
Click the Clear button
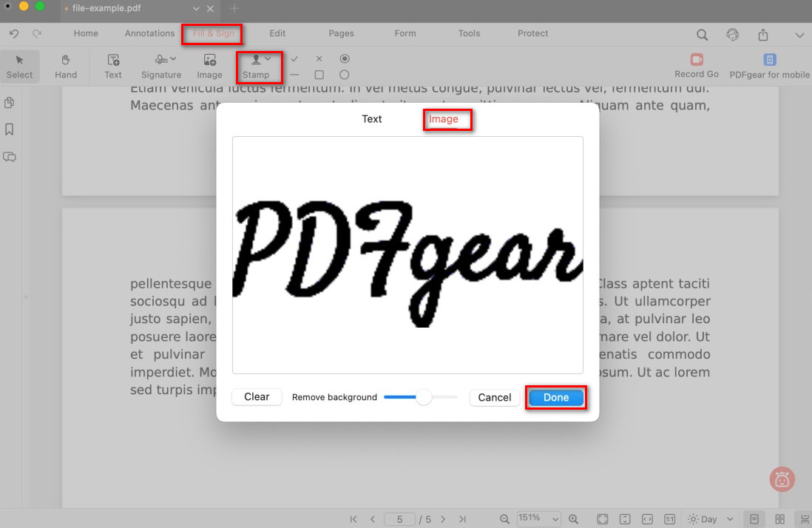click(x=257, y=397)
